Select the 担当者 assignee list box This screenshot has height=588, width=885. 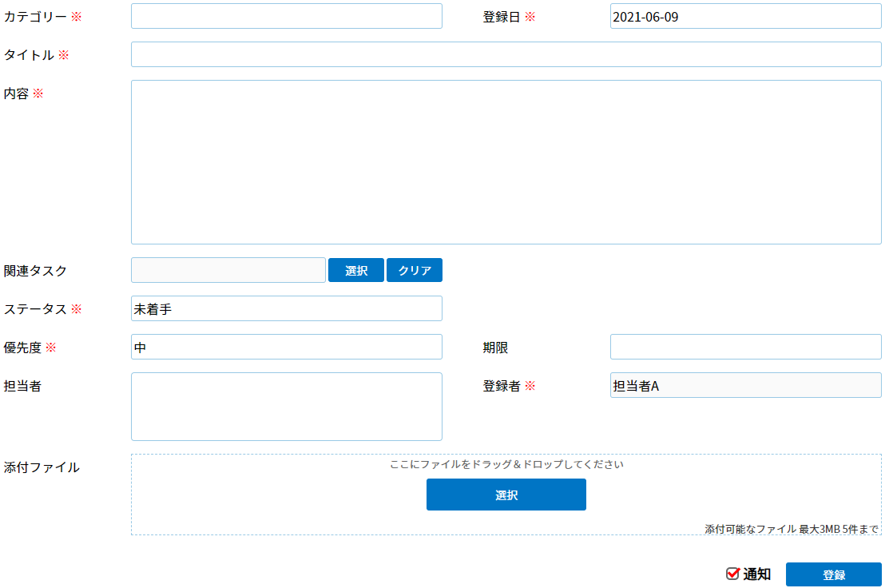pos(286,407)
